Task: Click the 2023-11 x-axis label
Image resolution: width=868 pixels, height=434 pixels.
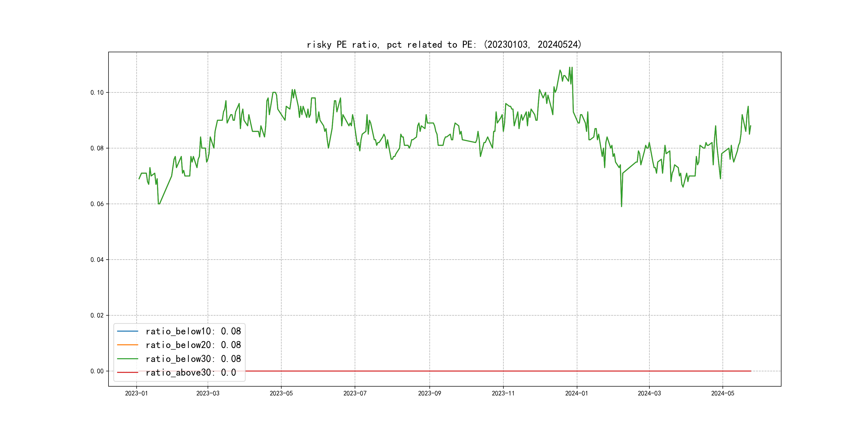Action: [x=503, y=394]
